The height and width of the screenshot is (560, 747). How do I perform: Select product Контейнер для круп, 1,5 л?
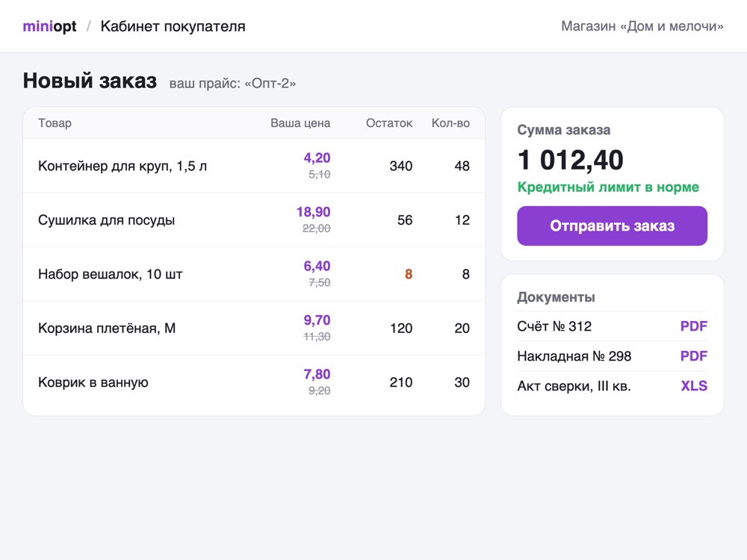tap(123, 166)
